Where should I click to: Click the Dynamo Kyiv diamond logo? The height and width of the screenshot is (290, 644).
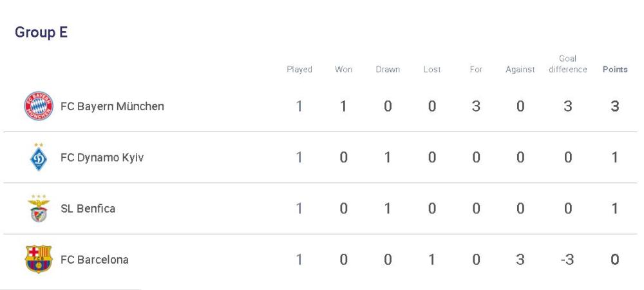pos(39,157)
